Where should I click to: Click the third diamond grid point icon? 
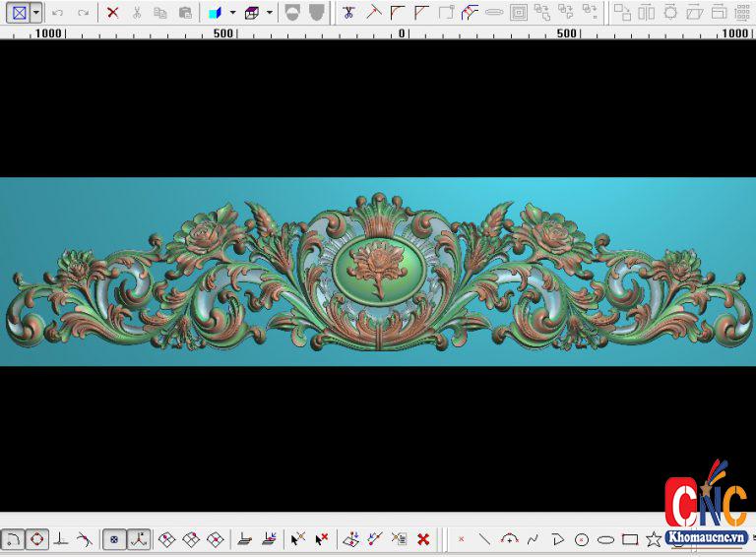(x=215, y=539)
